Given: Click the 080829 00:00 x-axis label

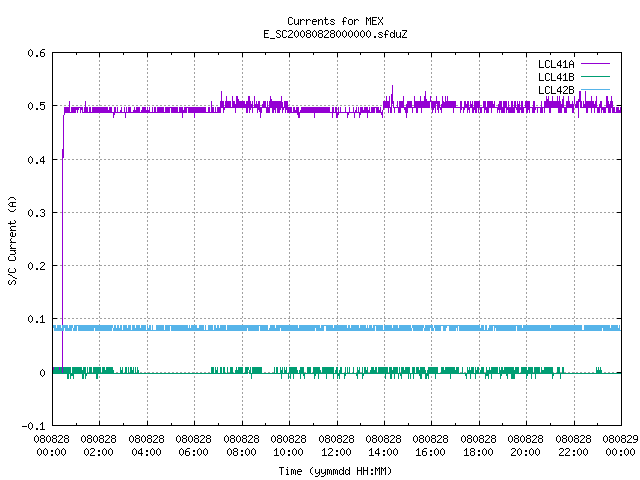Looking at the screenshot, I should coord(621,446).
